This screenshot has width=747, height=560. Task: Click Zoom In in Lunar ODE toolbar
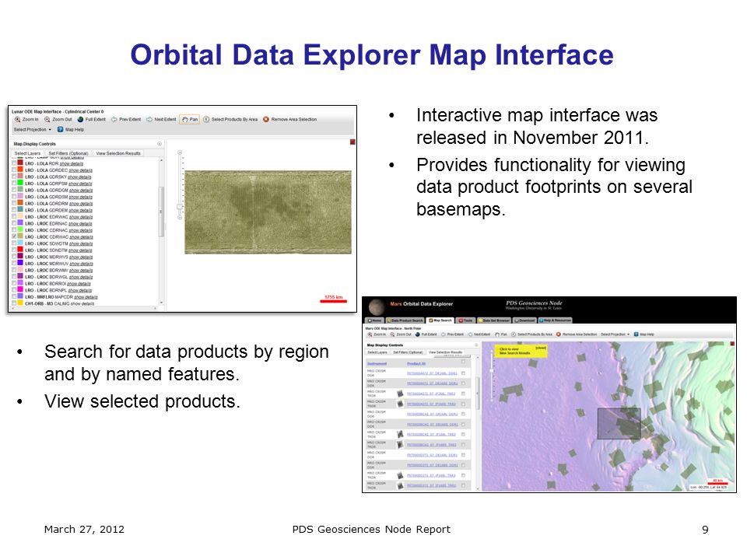(x=26, y=120)
